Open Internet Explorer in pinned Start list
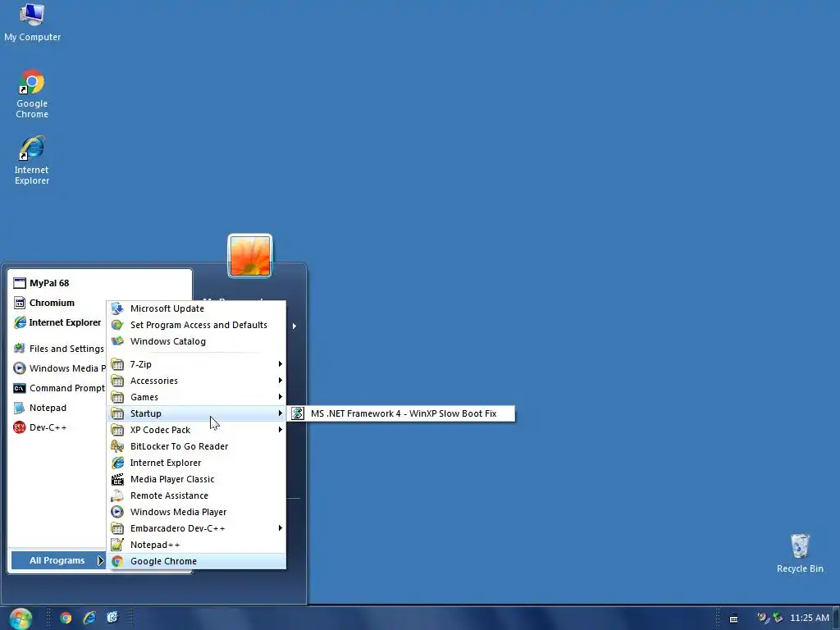Image resolution: width=840 pixels, height=630 pixels. (x=59, y=322)
